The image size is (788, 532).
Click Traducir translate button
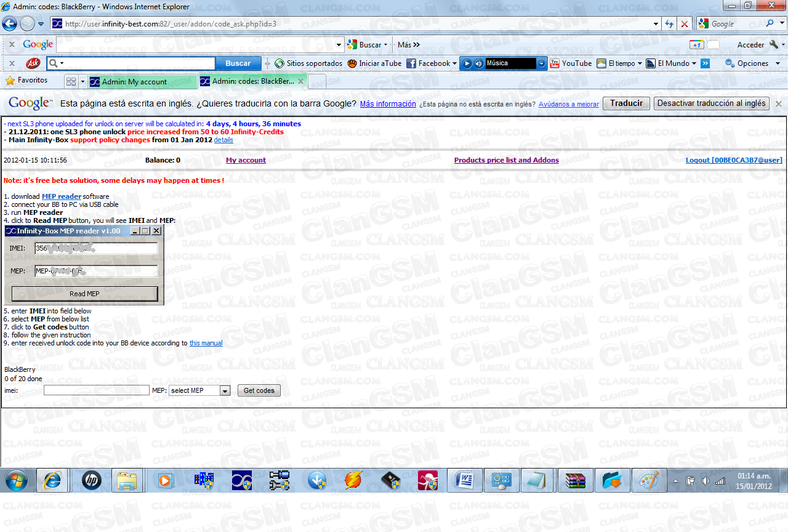(626, 103)
